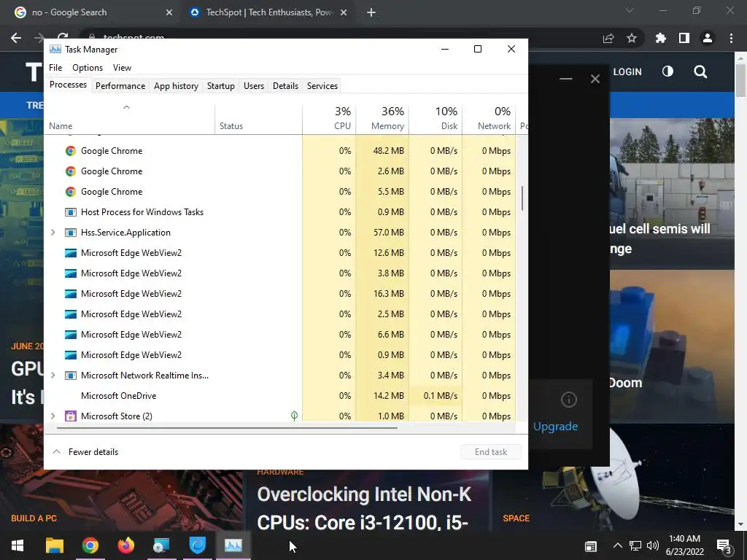This screenshot has height=560, width=747.
Task: Click the green leaf suspended status icon
Action: pos(295,416)
